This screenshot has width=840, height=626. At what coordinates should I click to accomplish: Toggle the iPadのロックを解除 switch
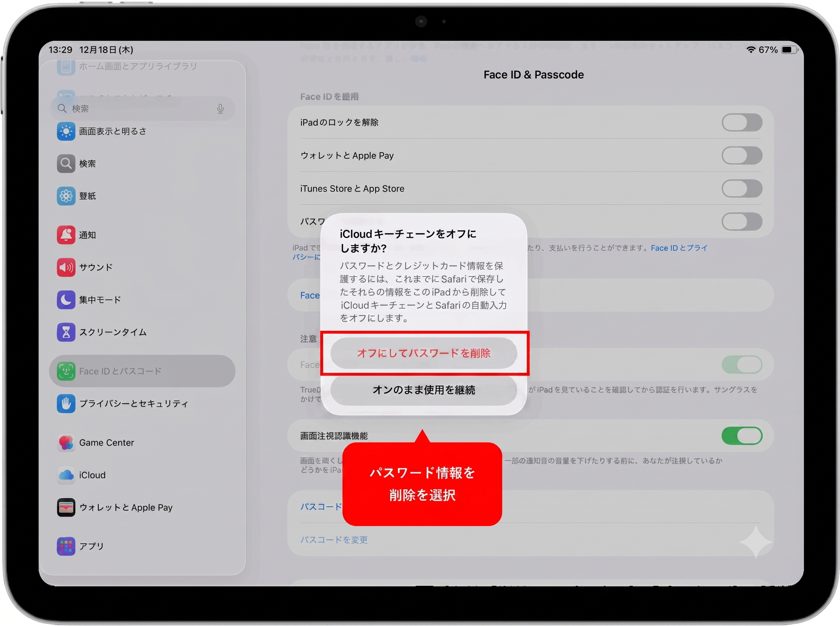[742, 122]
